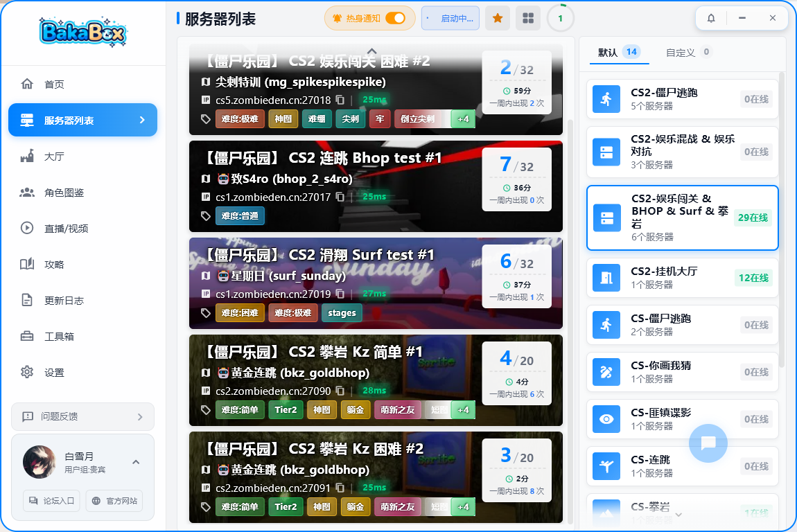Open 官方网站 official website
Viewport: 797px width, 532px height.
(x=114, y=501)
